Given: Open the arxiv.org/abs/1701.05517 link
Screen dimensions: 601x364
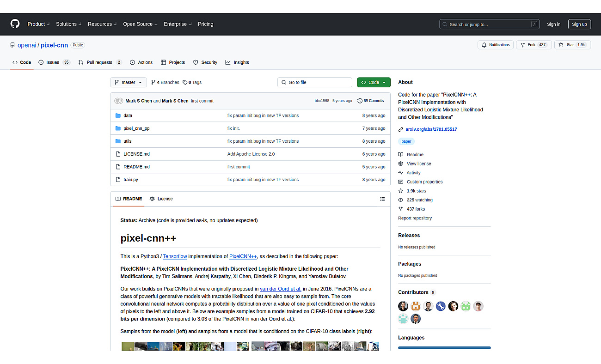Looking at the screenshot, I should coord(431,129).
